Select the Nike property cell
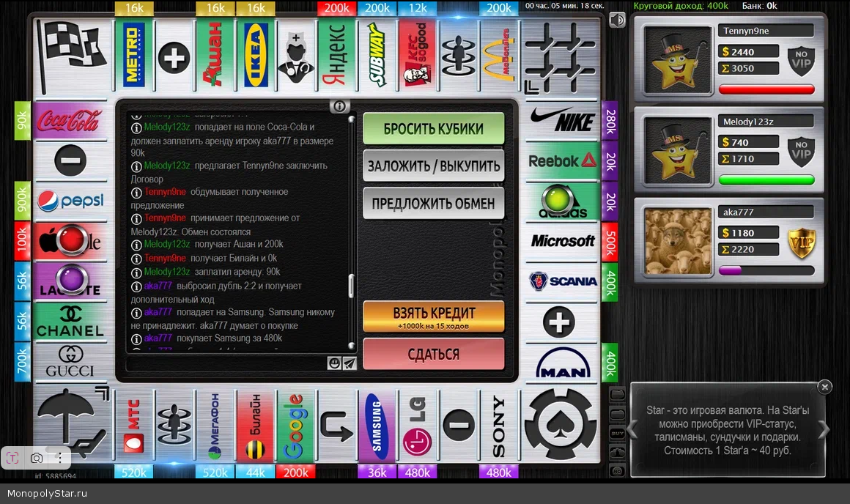This screenshot has width=850, height=504. pyautogui.click(x=562, y=120)
